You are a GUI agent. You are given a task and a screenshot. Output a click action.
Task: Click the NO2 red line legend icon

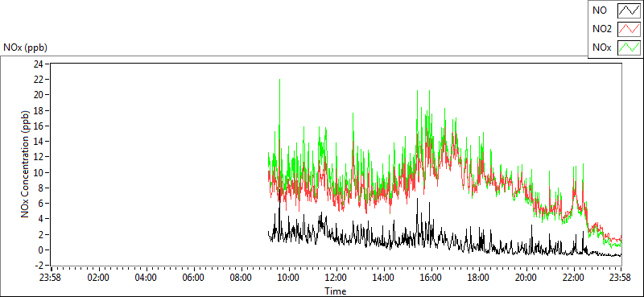(x=630, y=29)
